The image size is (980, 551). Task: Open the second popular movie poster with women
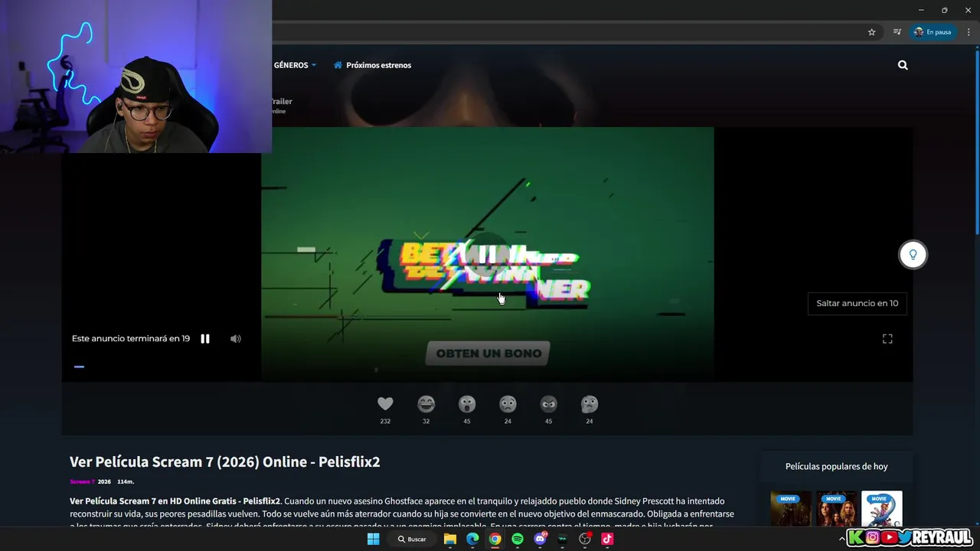pyautogui.click(x=836, y=509)
